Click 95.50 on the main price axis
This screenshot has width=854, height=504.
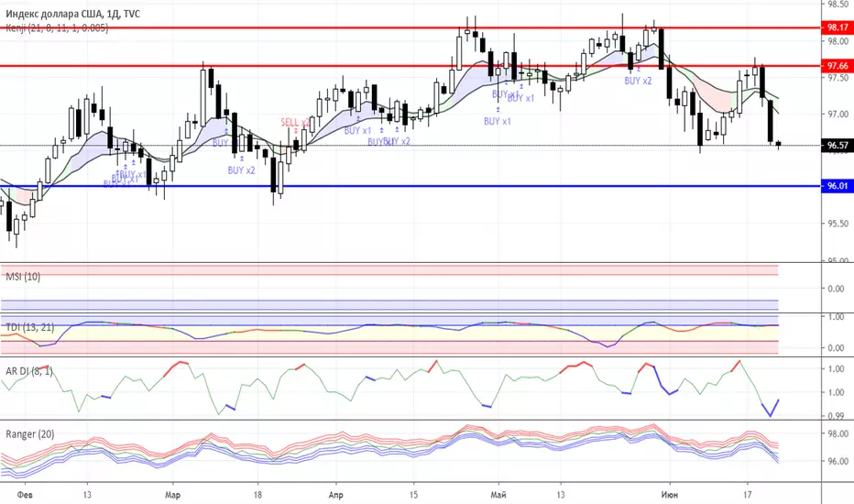click(838, 224)
